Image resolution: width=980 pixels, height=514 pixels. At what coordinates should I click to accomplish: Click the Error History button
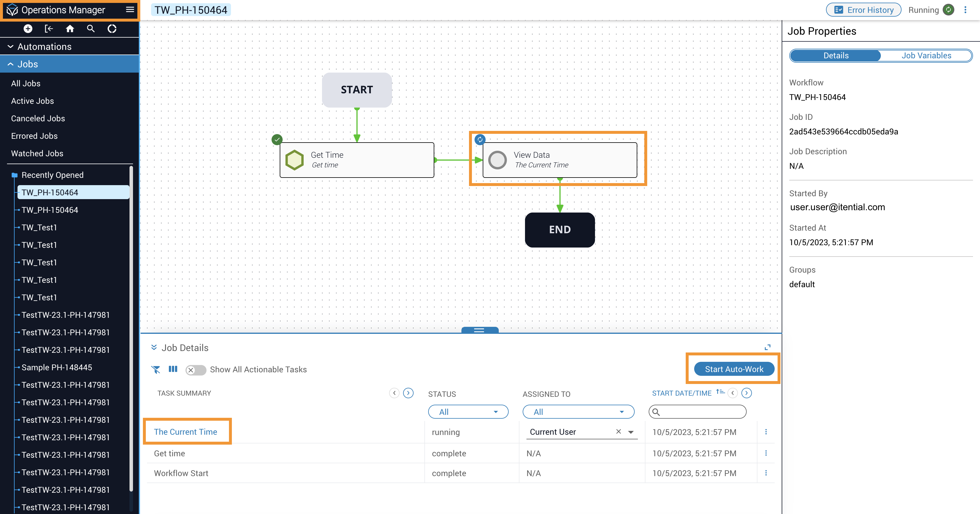[x=863, y=10]
